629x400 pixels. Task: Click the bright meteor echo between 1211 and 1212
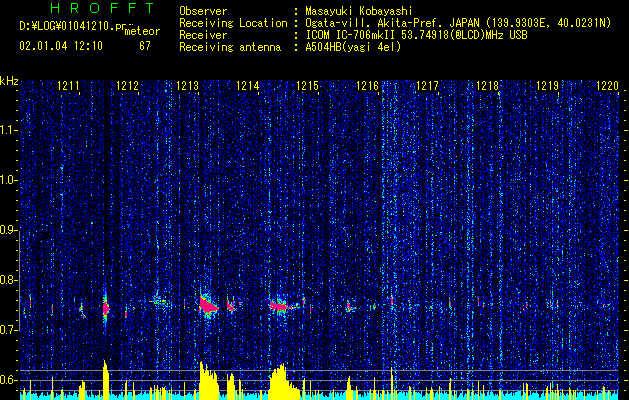[x=106, y=309]
